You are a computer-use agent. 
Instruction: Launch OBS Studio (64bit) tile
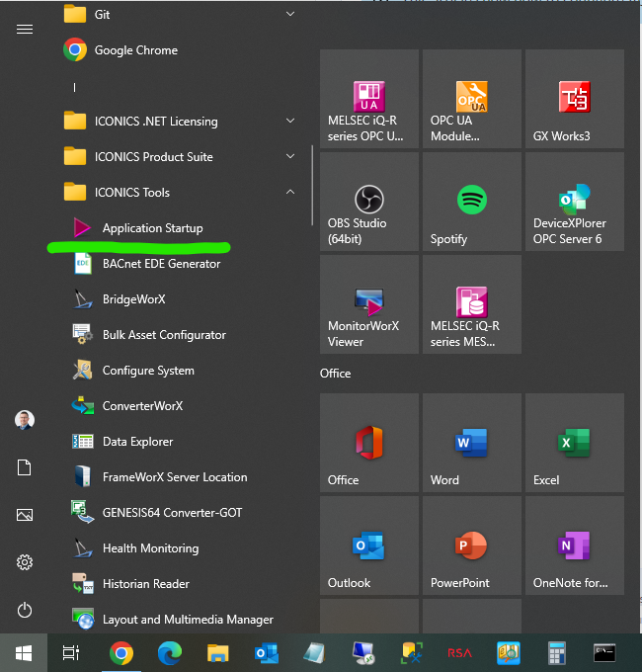369,202
